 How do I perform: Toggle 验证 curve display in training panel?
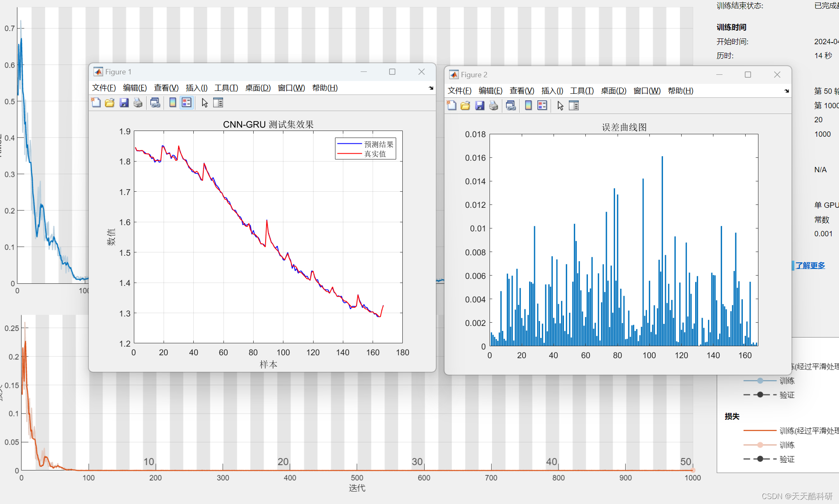(x=761, y=395)
